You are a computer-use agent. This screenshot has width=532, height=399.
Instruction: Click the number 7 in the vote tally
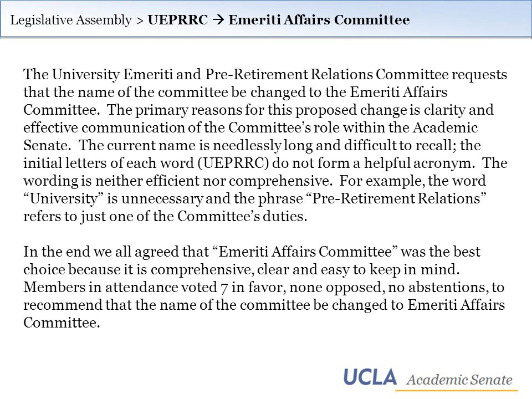pos(223,288)
